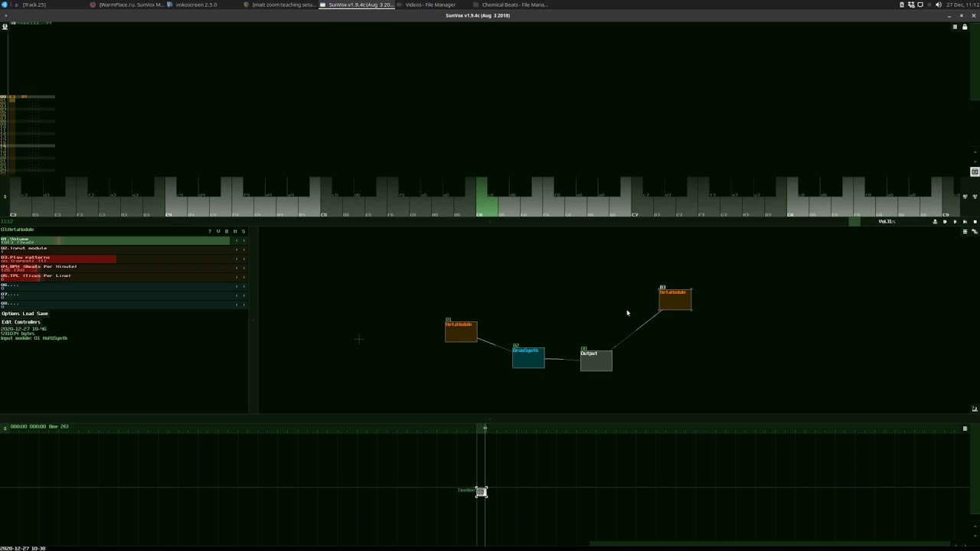
Task: Adjust the 03 Play patterns controller bar
Action: click(115, 259)
